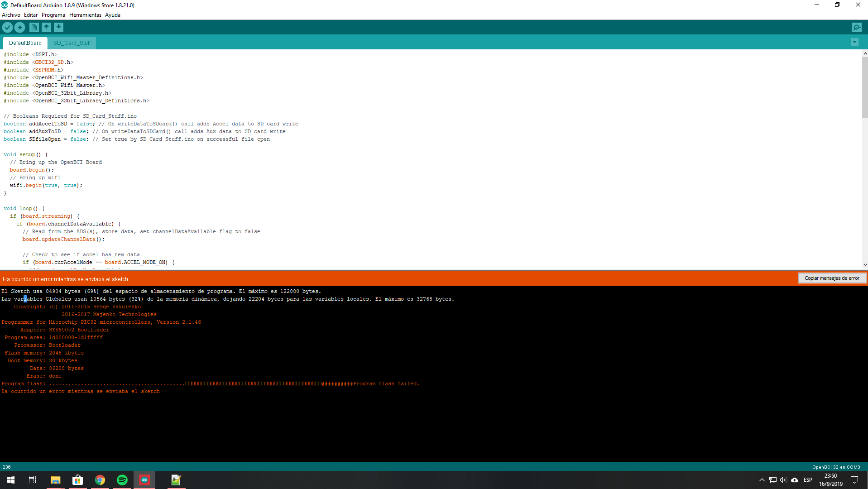This screenshot has height=489, width=868.
Task: Open the Editar menu
Action: [31, 15]
